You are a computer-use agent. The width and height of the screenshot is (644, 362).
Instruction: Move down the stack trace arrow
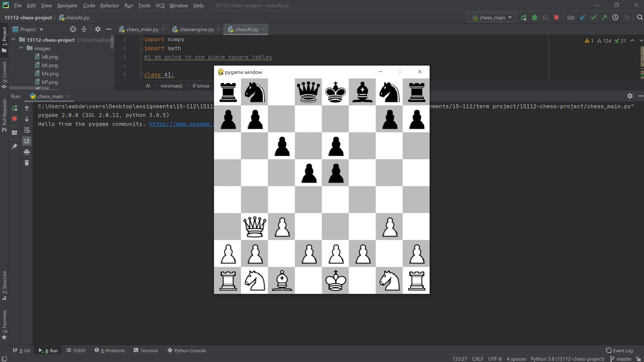pos(27,119)
